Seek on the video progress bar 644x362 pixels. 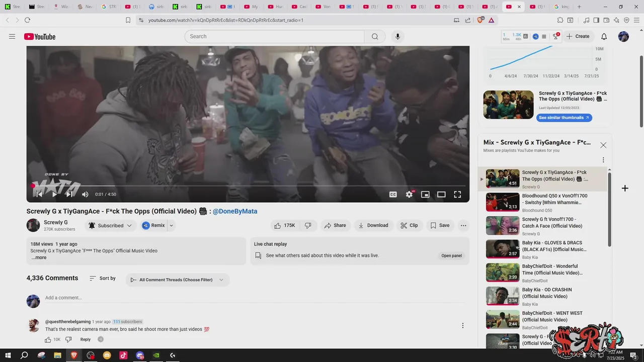pyautogui.click(x=248, y=186)
